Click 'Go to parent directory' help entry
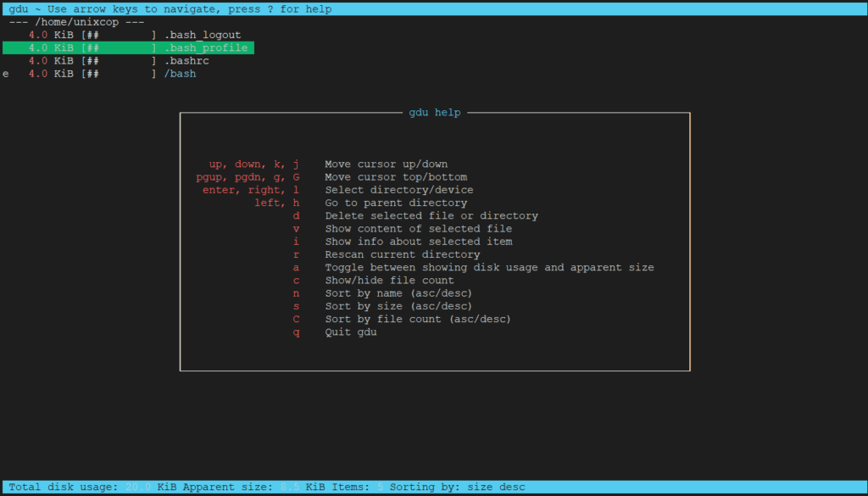This screenshot has height=496, width=868. 396,203
